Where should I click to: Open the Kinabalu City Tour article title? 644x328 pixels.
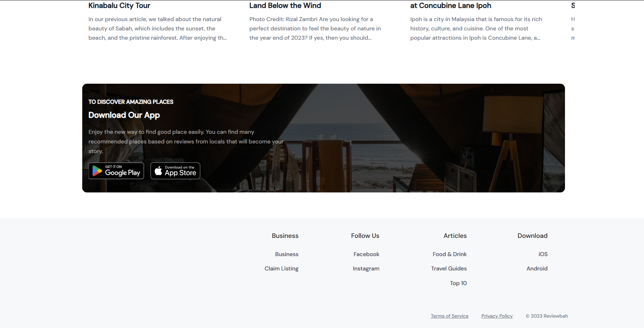[x=119, y=5]
